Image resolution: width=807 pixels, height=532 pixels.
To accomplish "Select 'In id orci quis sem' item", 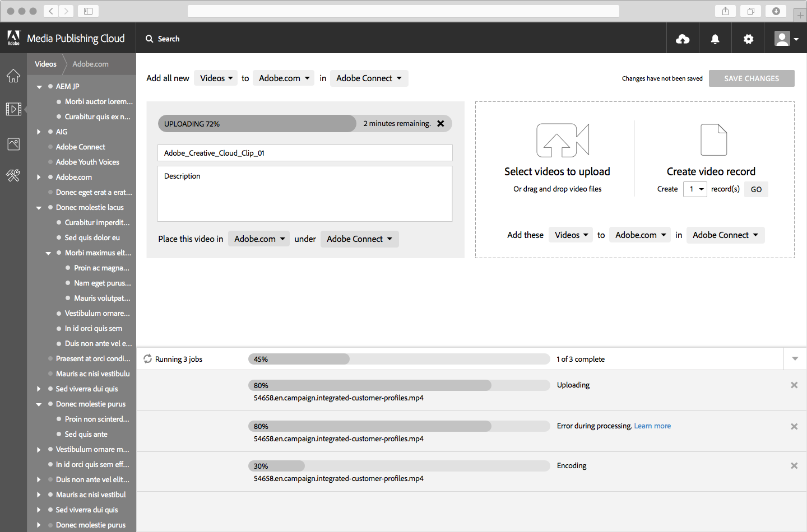I will [x=94, y=328].
